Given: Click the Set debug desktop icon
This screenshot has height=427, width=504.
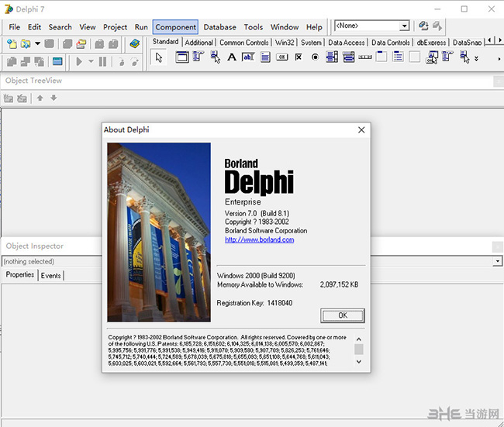Looking at the screenshot, I should click(437, 26).
